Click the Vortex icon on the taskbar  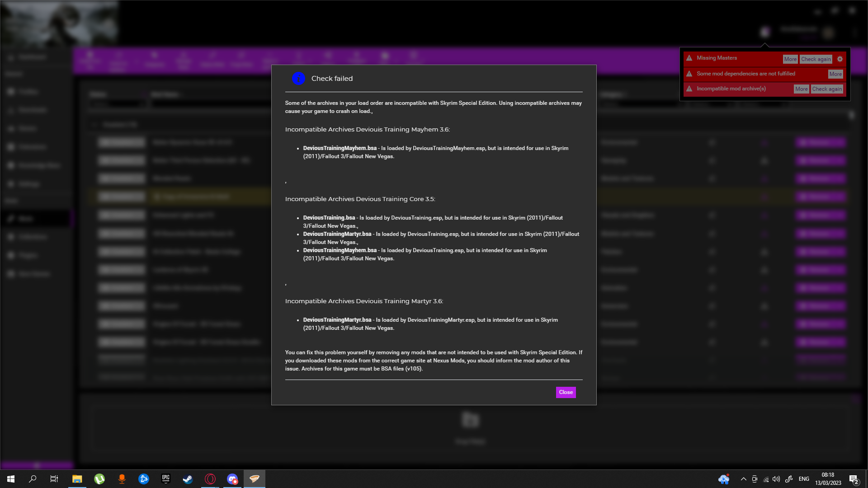(x=255, y=479)
